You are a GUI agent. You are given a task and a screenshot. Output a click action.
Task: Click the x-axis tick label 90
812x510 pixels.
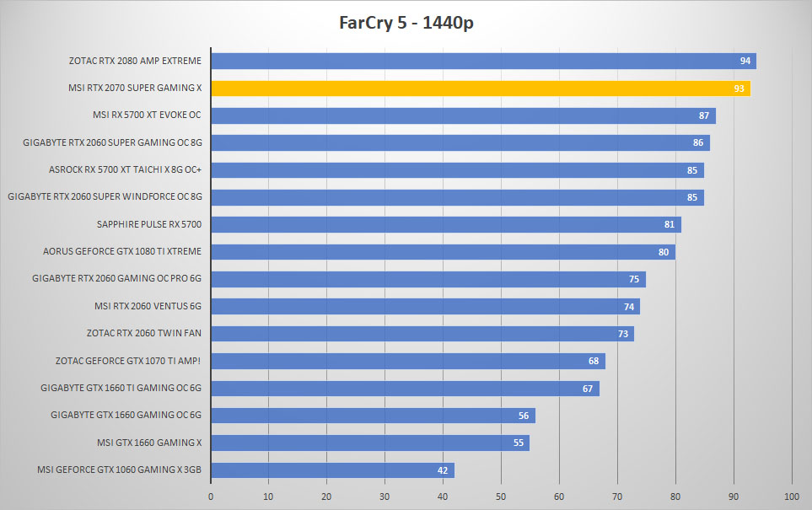point(734,497)
